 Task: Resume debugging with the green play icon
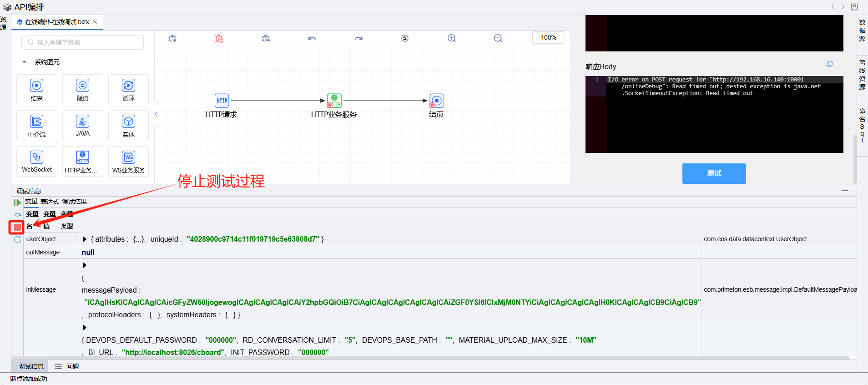(17, 203)
